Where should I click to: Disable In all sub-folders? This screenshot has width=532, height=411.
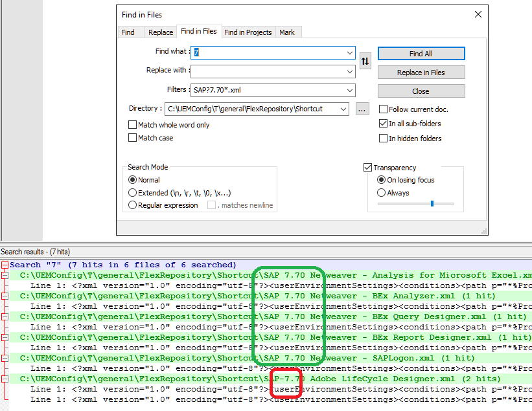click(383, 123)
